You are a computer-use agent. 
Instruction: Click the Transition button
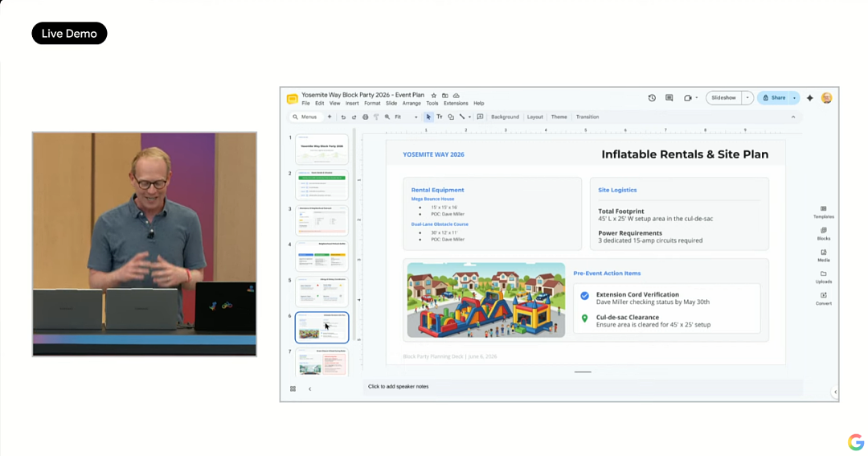(x=588, y=117)
